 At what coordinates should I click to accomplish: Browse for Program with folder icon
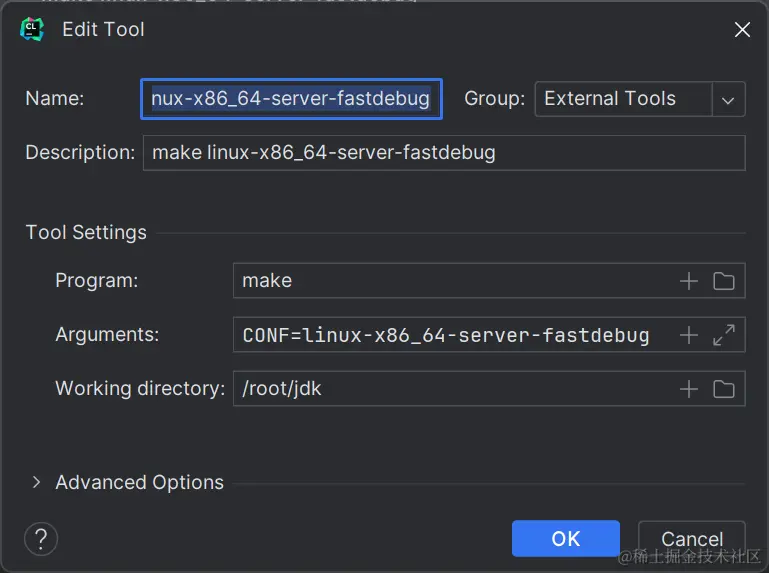tap(724, 282)
